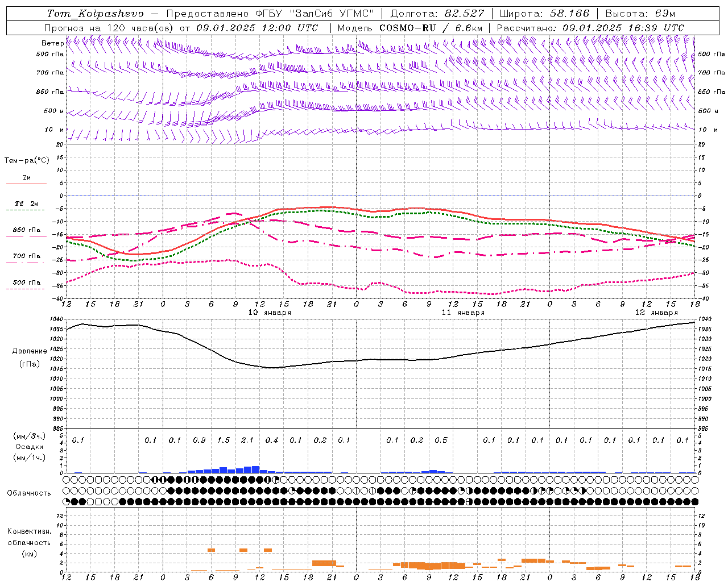Click the Долгота: 82.527 longitude value
This screenshot has height=582, width=728.
click(x=437, y=14)
